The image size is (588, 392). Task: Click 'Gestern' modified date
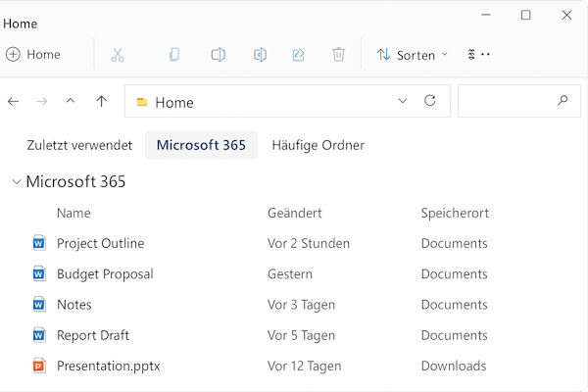click(x=290, y=274)
